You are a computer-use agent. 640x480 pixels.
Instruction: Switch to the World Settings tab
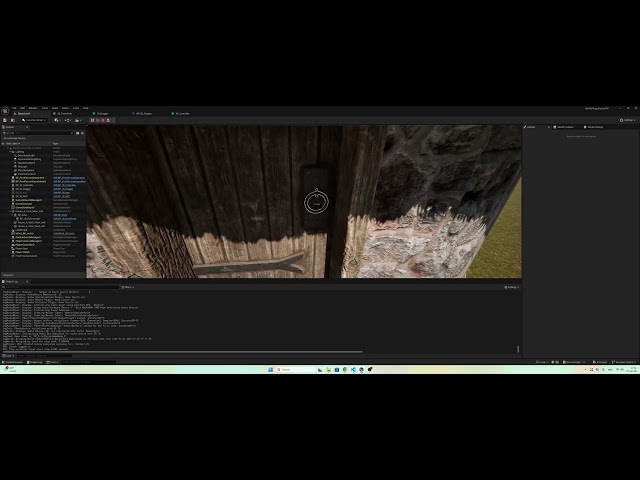pos(593,127)
